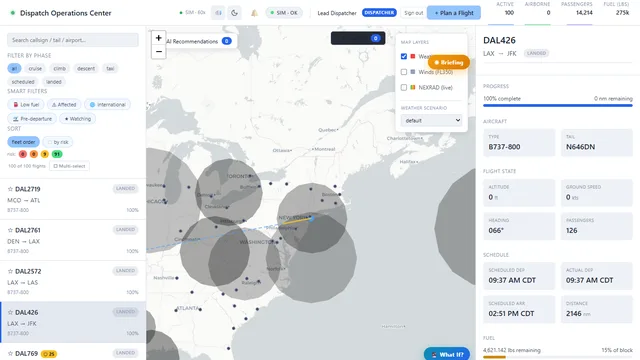Filter phase by all
Image resolution: width=640 pixels, height=360 pixels.
[14, 69]
